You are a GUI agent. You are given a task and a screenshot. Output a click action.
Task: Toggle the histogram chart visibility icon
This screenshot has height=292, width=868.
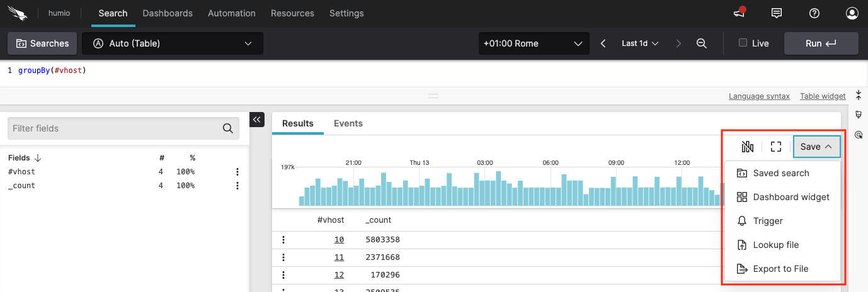(x=748, y=147)
